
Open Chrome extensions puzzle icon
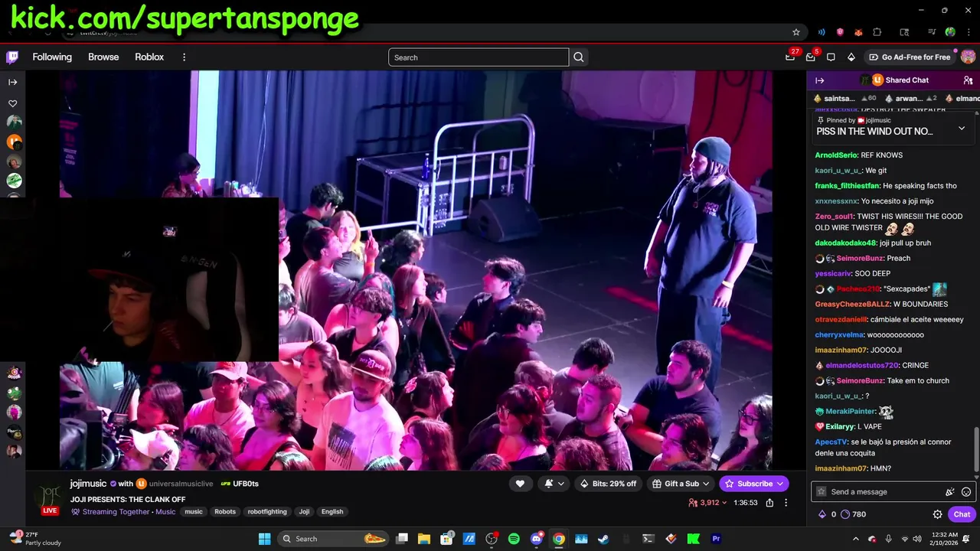[x=877, y=32]
